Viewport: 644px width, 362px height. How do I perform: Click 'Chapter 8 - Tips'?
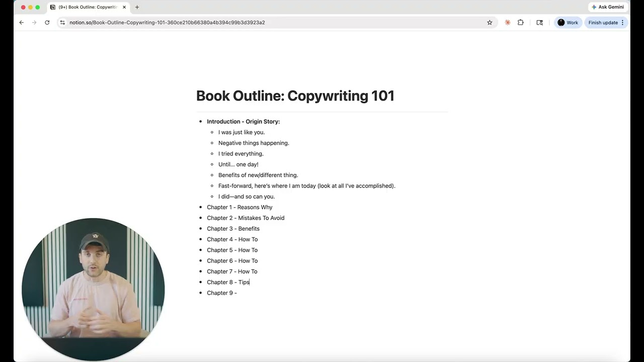[x=228, y=282]
